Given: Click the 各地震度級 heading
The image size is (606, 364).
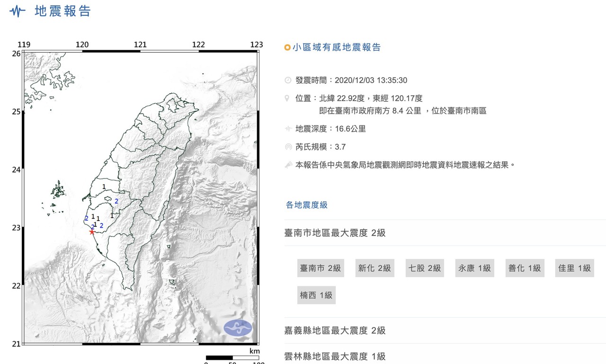Looking at the screenshot, I should tap(307, 205).
